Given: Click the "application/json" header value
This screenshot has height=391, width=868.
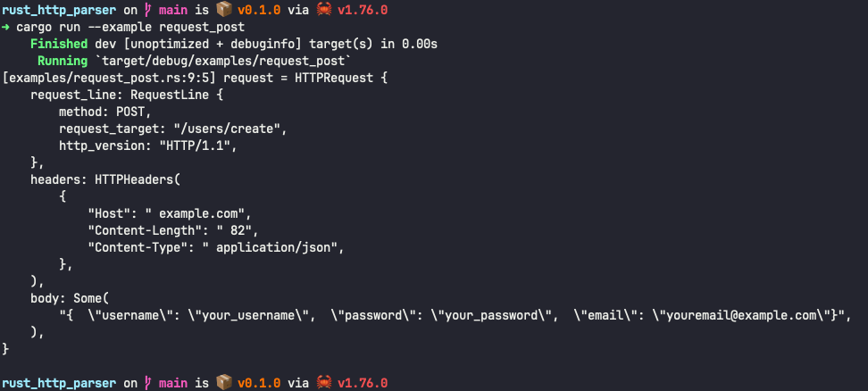Looking at the screenshot, I should 279,247.
